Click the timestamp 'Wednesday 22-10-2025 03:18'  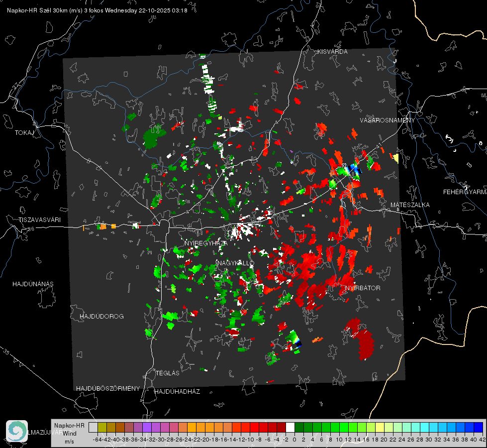pyautogui.click(x=146, y=10)
